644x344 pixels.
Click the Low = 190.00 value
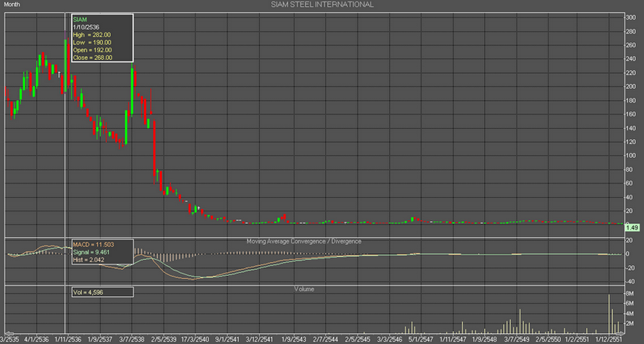point(92,42)
